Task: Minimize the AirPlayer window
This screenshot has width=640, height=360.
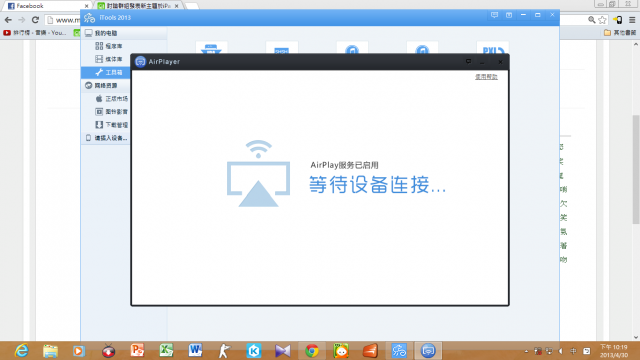Action: point(482,62)
